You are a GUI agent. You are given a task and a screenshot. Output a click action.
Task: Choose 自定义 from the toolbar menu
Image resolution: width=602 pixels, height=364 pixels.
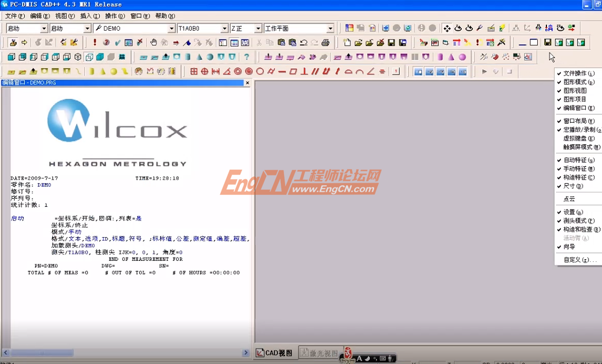[579, 260]
